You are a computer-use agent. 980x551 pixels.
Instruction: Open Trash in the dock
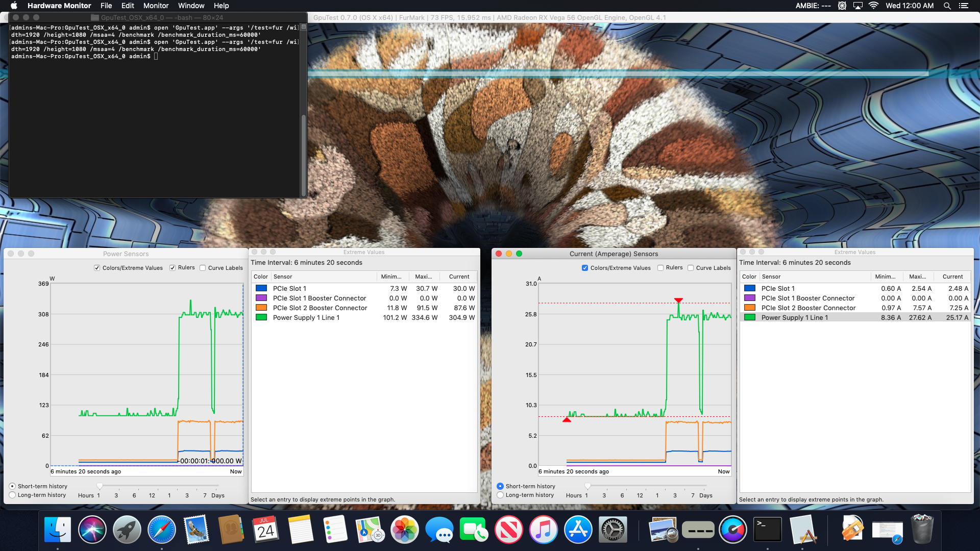[922, 530]
